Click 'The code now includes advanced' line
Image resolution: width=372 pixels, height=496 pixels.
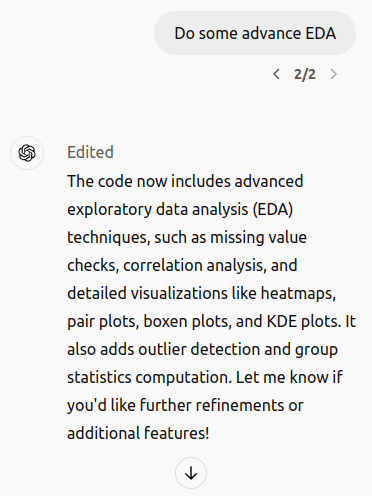tap(185, 181)
